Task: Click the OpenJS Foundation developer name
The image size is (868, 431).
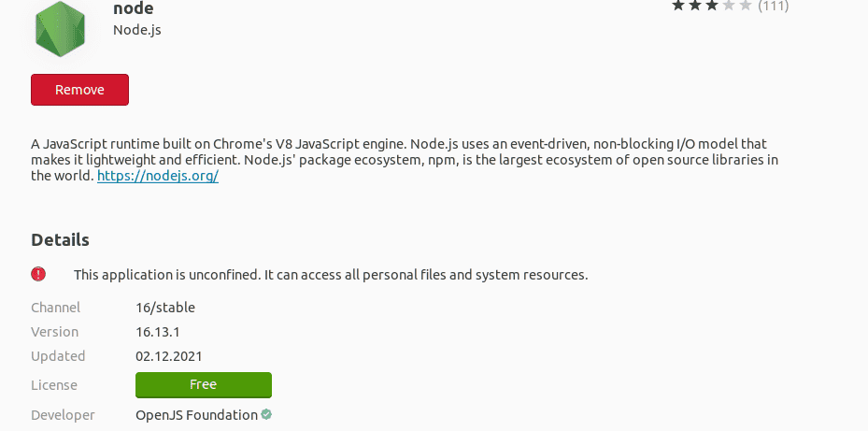Action: pos(196,414)
